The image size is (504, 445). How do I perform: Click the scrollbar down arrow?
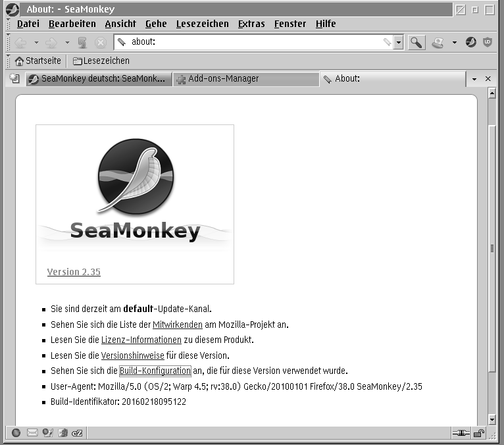point(491,419)
